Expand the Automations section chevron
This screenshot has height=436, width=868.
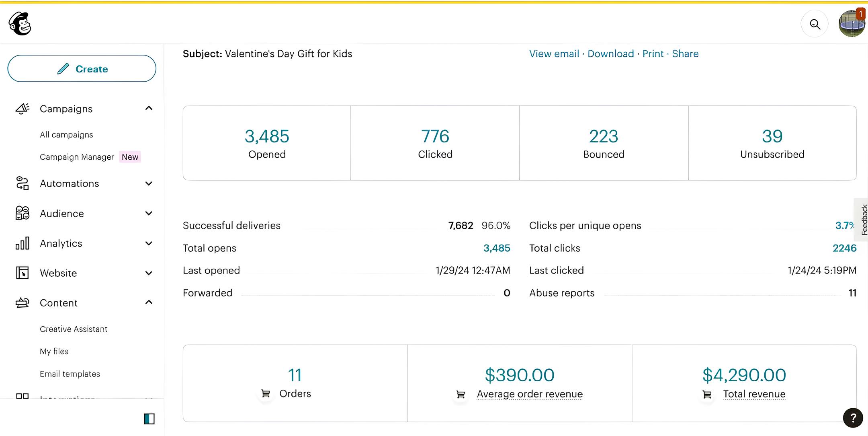(149, 183)
